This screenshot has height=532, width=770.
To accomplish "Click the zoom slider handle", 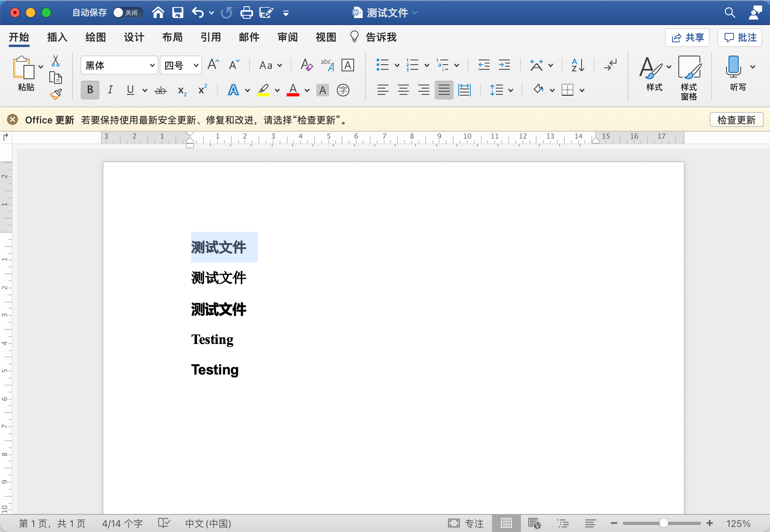I will tap(663, 523).
